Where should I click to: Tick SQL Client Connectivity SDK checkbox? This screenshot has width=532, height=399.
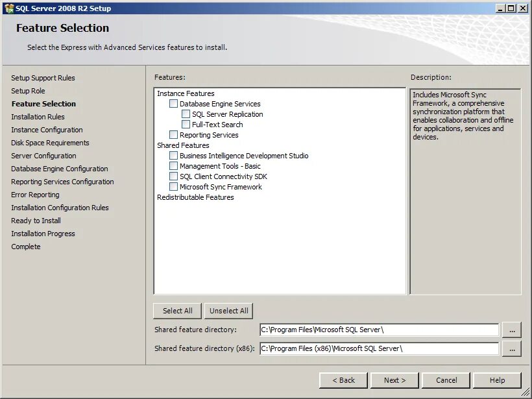coord(173,176)
